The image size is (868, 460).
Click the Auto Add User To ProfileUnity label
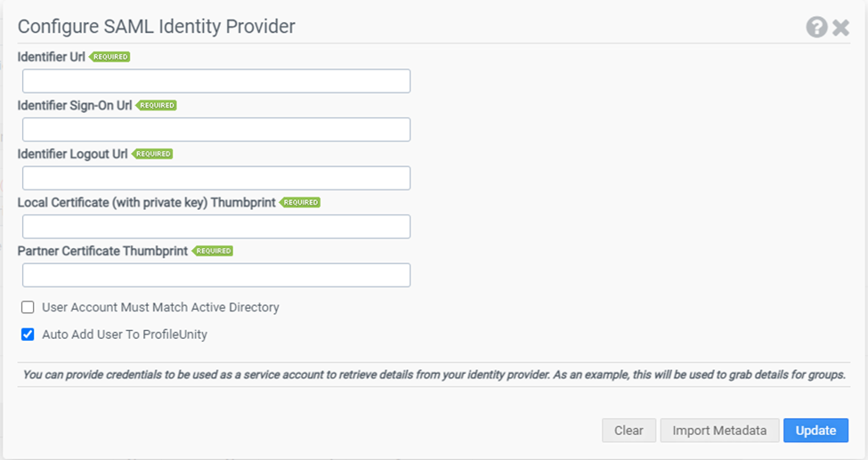125,335
